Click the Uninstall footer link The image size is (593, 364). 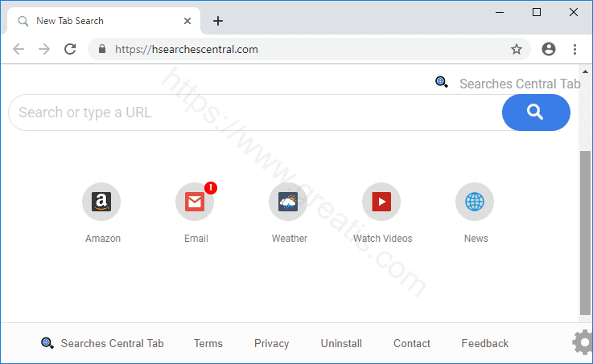click(341, 343)
